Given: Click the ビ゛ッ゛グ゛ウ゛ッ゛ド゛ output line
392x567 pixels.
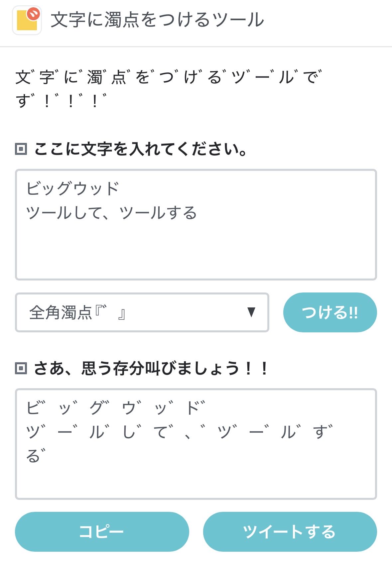Looking at the screenshot, I should point(116,407).
